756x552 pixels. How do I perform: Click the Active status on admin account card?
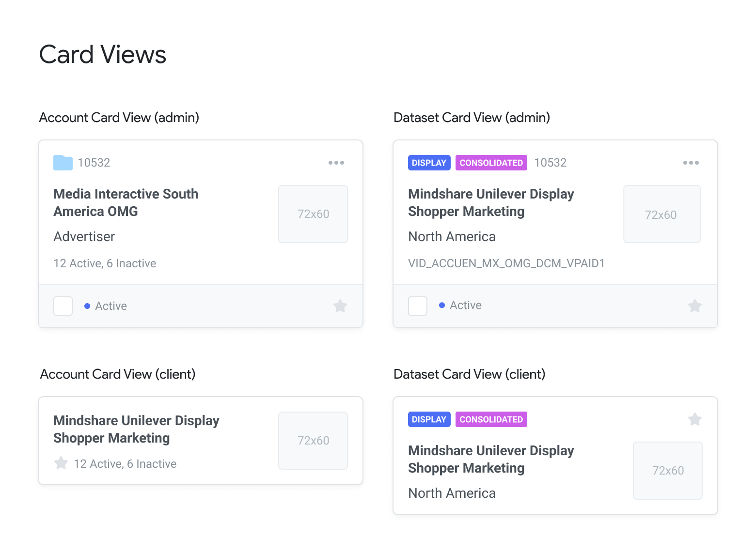(110, 306)
